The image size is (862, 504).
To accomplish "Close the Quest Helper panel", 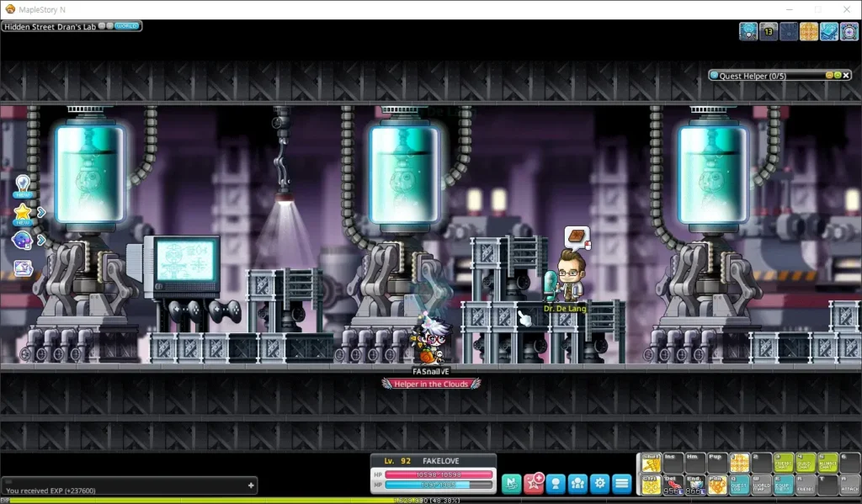I will (x=846, y=75).
